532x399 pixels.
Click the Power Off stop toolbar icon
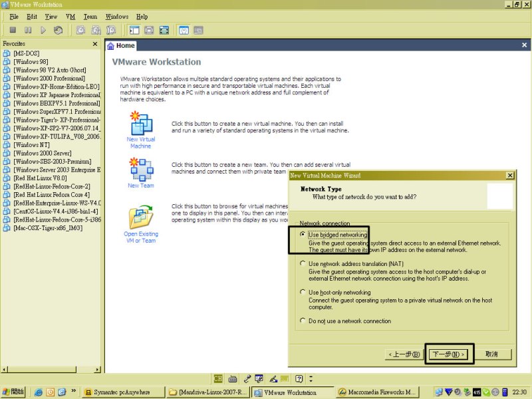13,30
